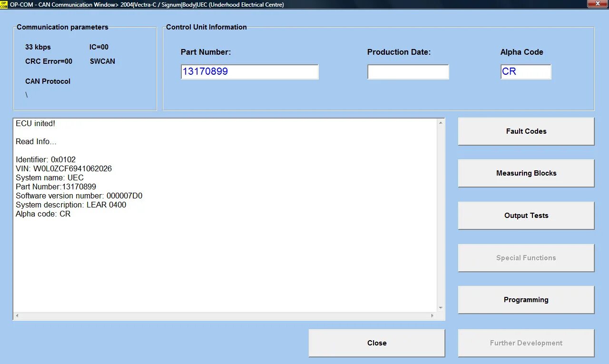Screen dimensions: 609x364
Task: Open the Fault Codes screen
Action: click(526, 131)
